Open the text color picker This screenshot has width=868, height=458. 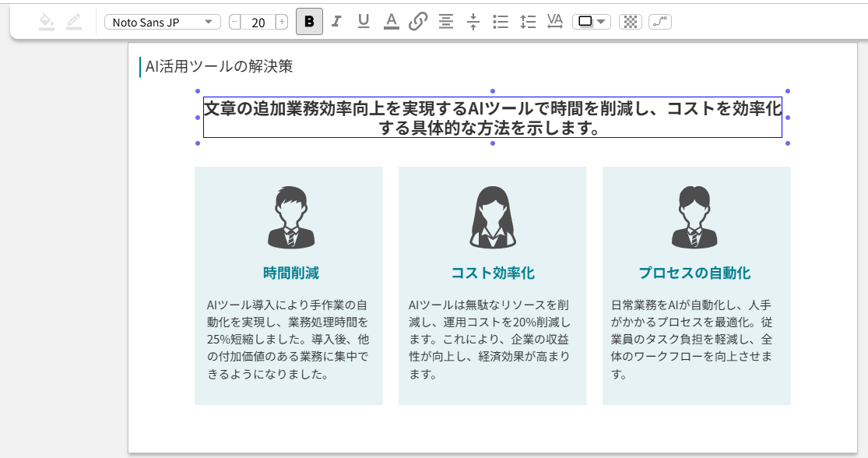391,22
